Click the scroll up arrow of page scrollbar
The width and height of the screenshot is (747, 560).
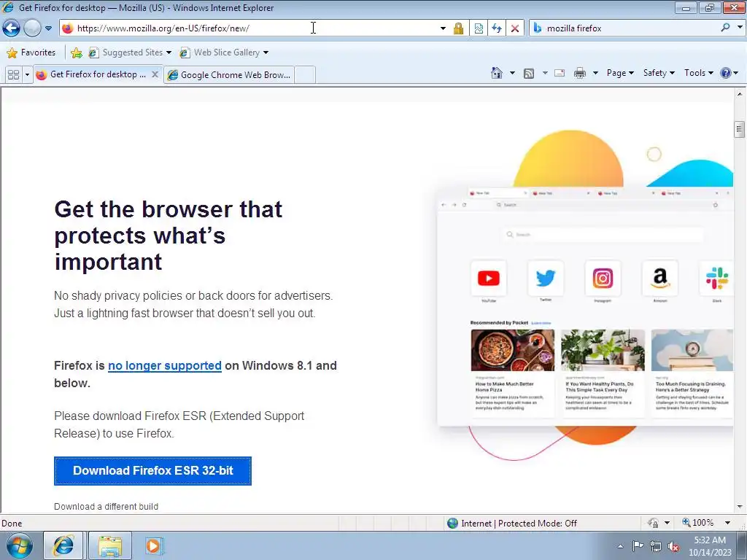tap(740, 94)
